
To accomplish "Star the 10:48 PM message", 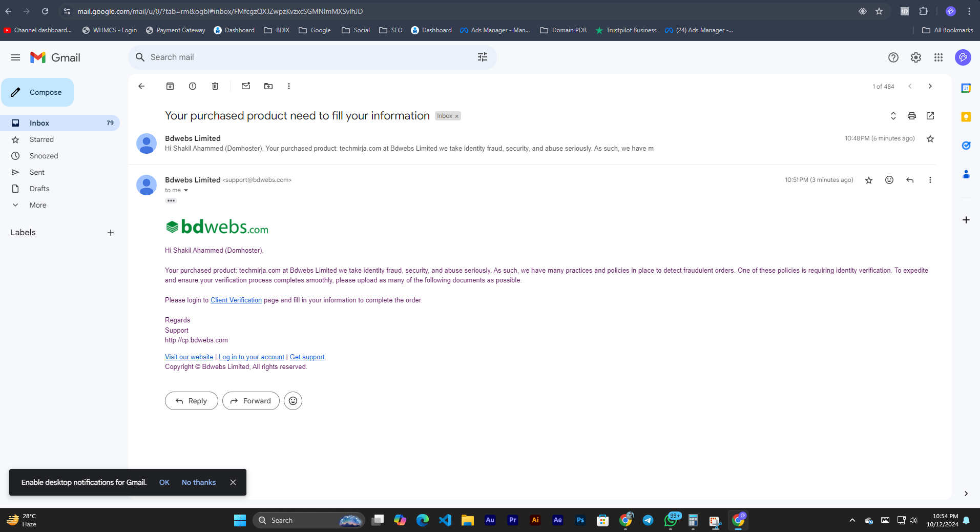I will (930, 139).
